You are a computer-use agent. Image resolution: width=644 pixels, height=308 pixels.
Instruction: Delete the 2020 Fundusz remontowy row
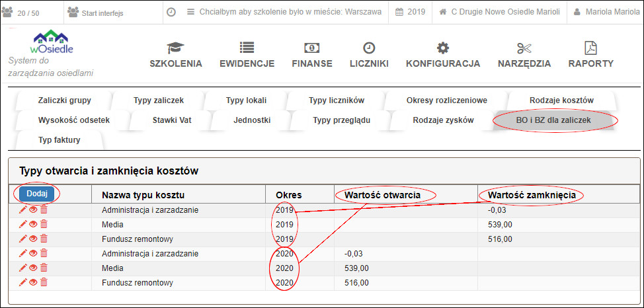(x=44, y=283)
